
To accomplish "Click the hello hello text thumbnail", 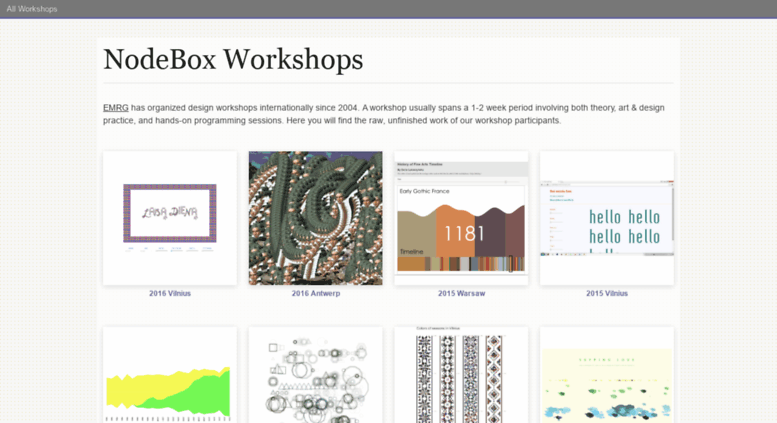I will (607, 218).
